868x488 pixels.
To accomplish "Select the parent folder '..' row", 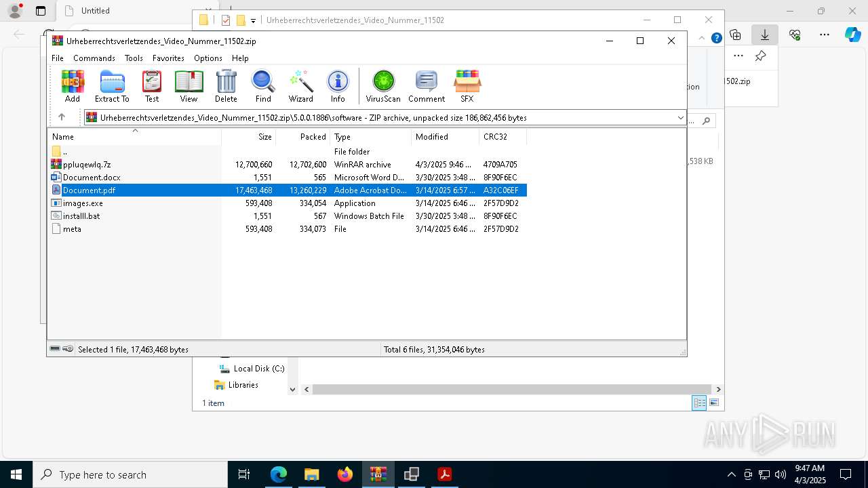I will point(287,152).
